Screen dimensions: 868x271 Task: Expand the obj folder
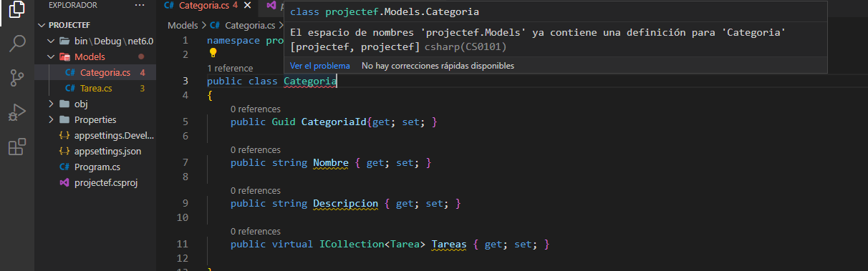[x=52, y=104]
